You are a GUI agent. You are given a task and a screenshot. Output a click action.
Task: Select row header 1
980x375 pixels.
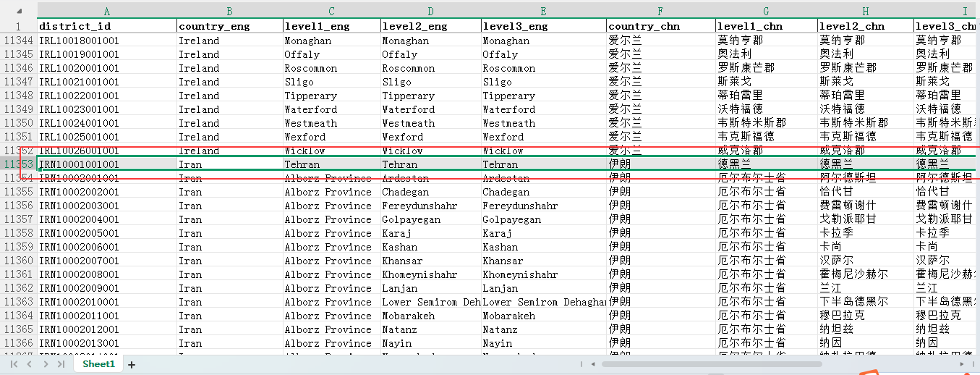click(x=19, y=26)
